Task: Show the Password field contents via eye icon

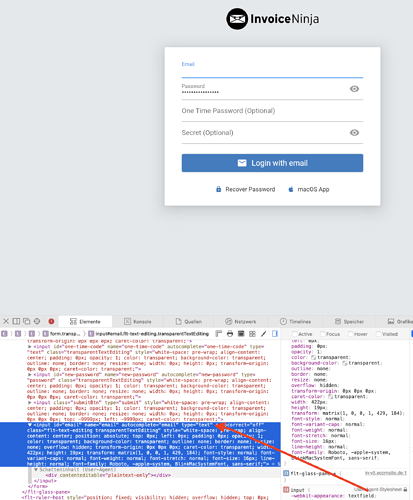Action: (354, 89)
